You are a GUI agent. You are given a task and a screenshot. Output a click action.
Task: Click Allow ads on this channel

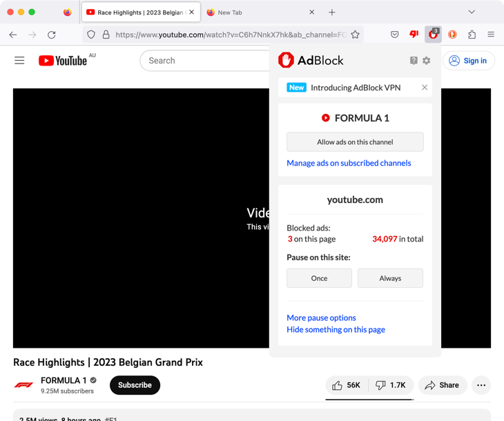coord(355,142)
